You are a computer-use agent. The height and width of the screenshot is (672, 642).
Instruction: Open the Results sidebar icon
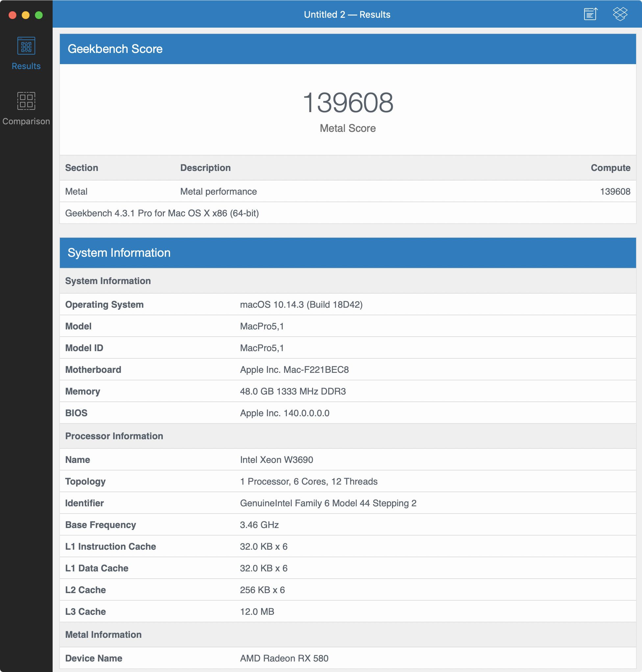pyautogui.click(x=26, y=46)
